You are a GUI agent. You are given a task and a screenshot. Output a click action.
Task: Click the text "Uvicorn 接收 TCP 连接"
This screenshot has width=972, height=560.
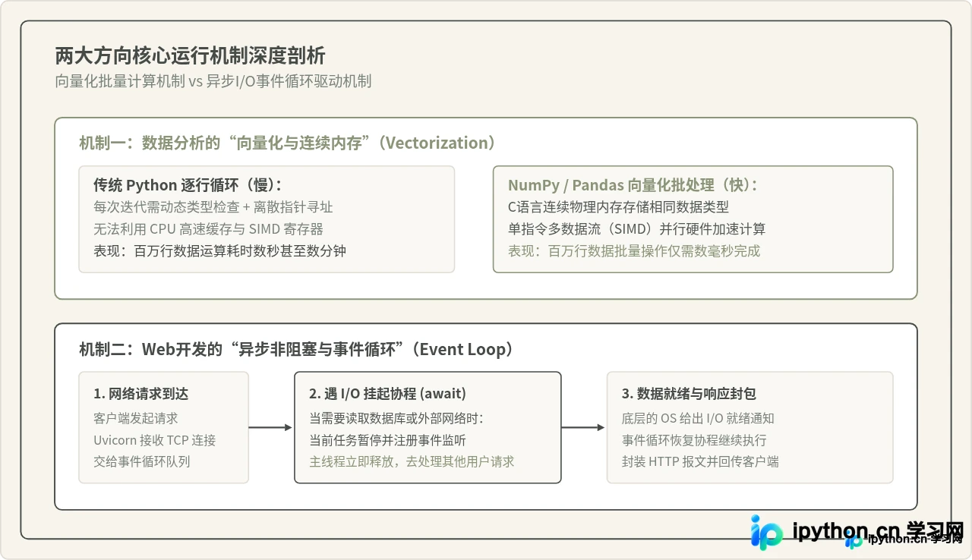click(155, 440)
